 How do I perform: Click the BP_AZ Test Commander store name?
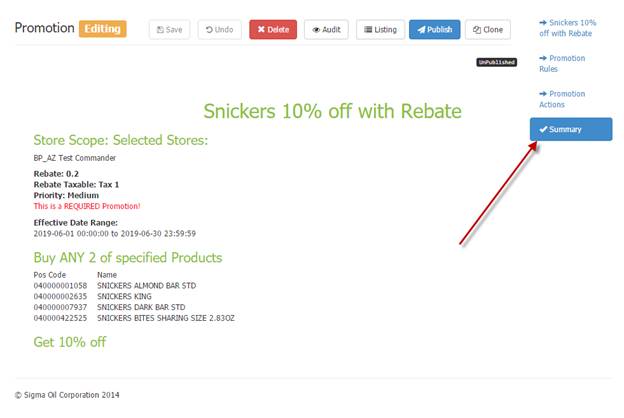(75, 158)
